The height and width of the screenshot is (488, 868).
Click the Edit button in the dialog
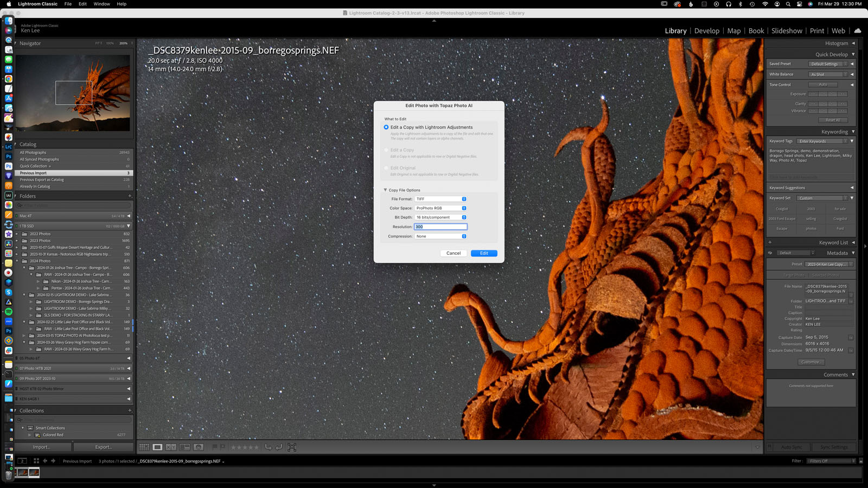click(484, 253)
